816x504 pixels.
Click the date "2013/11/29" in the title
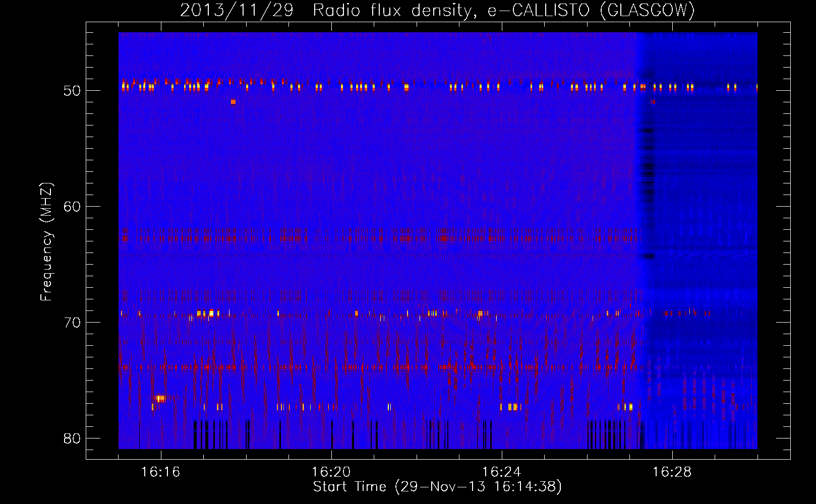(237, 10)
